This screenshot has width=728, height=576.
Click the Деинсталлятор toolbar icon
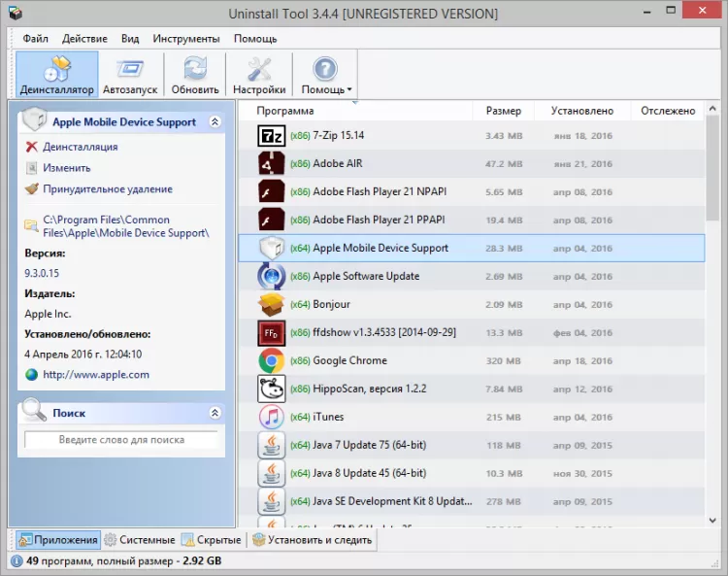point(57,74)
